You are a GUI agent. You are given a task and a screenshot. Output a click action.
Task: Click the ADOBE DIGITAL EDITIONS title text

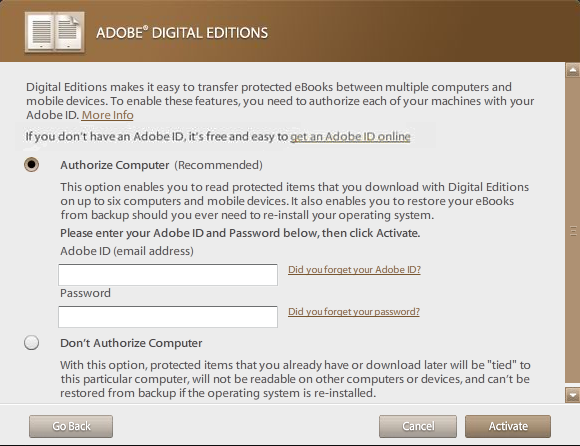[182, 33]
